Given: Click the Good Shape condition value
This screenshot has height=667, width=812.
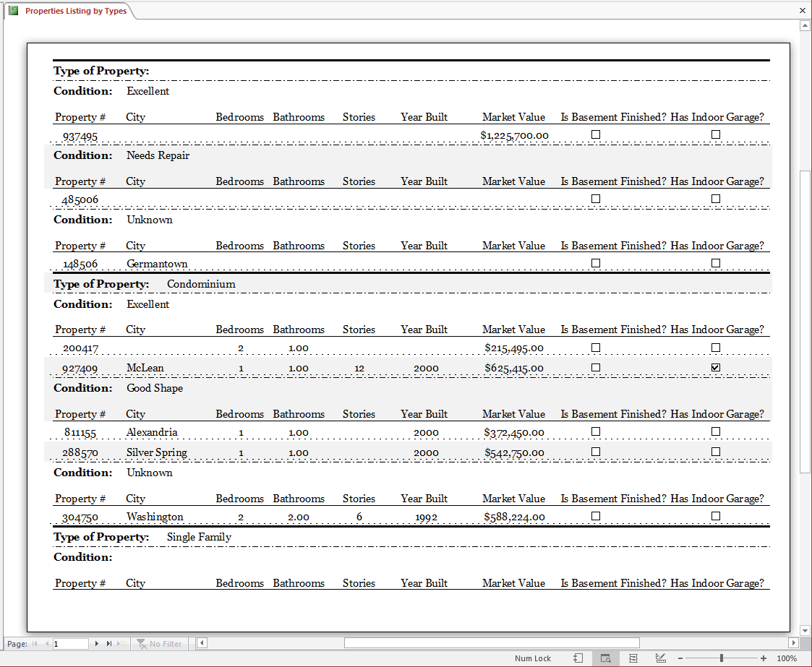Looking at the screenshot, I should click(155, 388).
